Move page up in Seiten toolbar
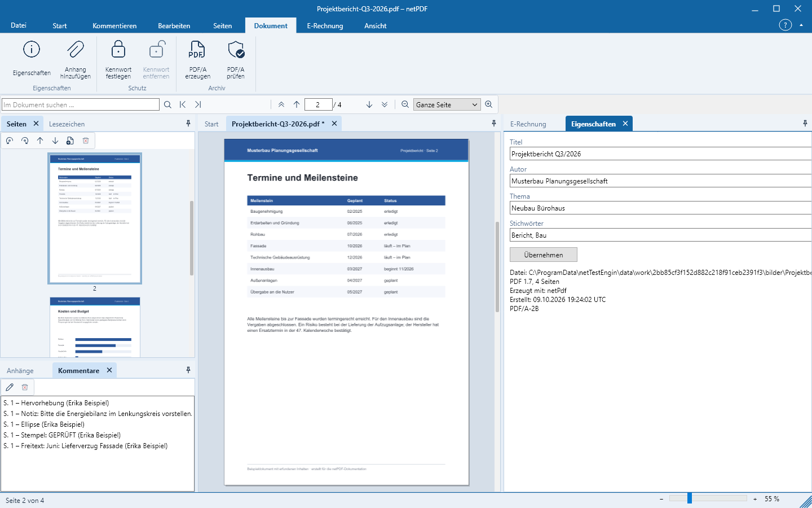This screenshot has height=508, width=812. pyautogui.click(x=40, y=141)
